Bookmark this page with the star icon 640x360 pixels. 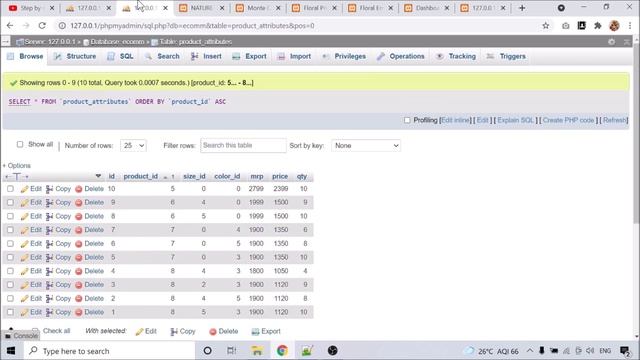[x=546, y=26]
